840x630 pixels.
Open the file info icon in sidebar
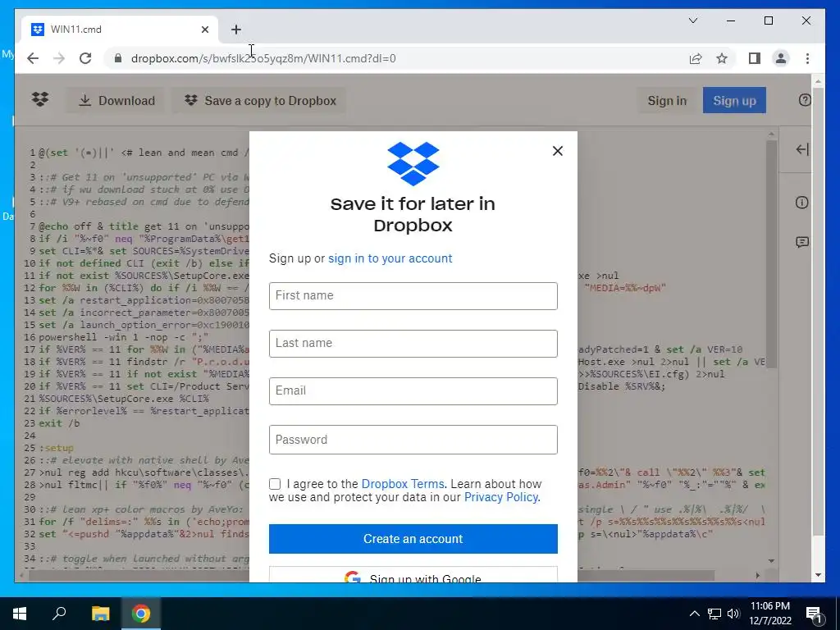click(802, 203)
